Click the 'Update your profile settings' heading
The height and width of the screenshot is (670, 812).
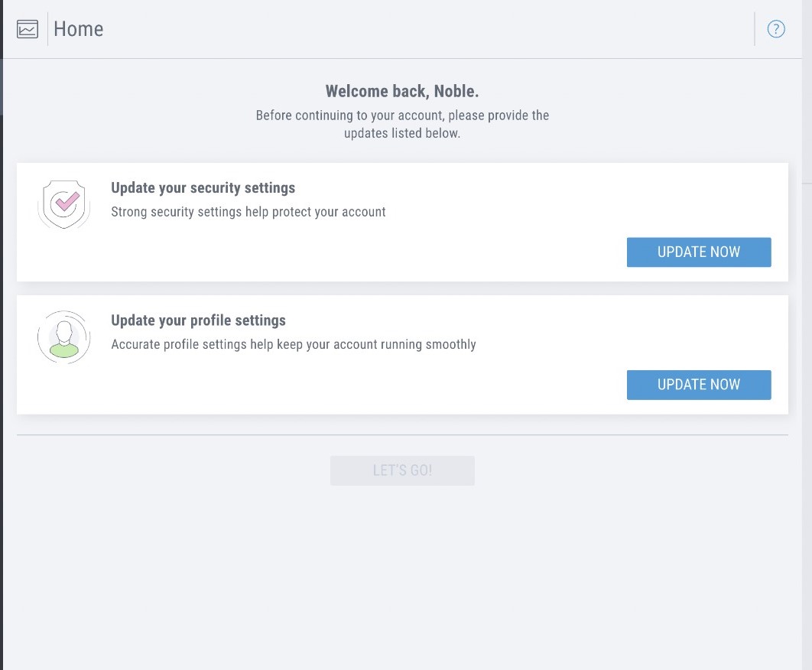pos(199,320)
